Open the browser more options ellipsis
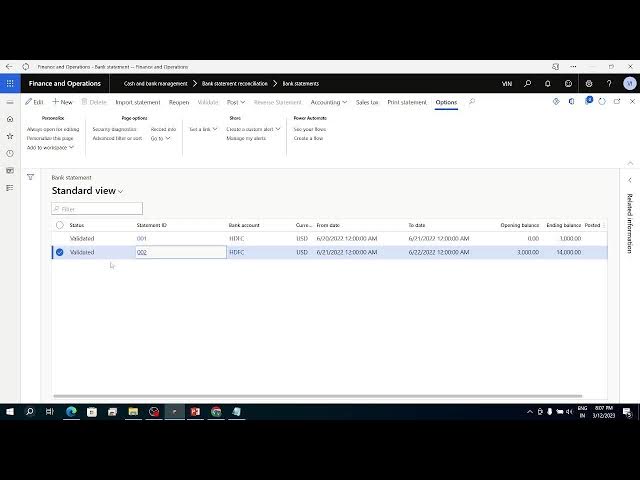This screenshot has width=640, height=480. 573,67
